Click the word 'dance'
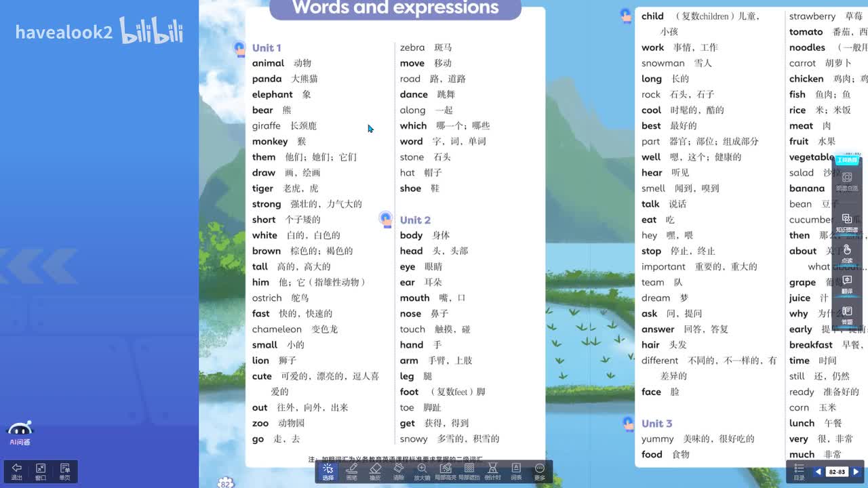The image size is (868, 488). (414, 94)
